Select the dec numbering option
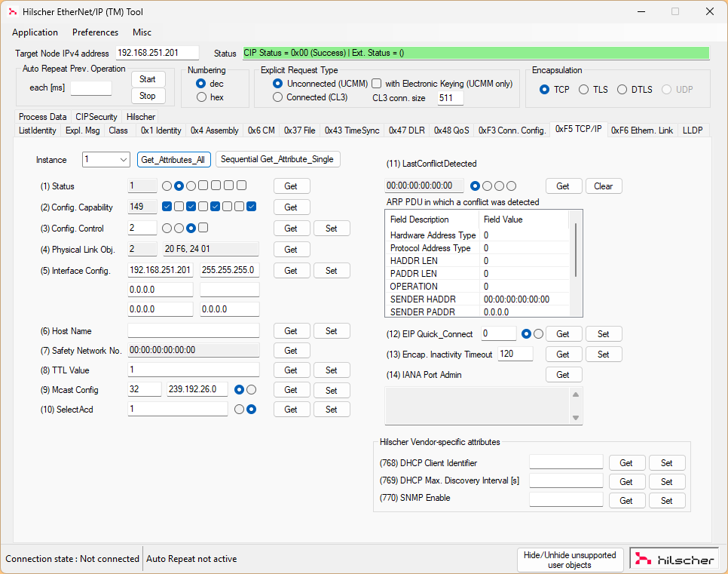728x574 pixels. click(x=201, y=84)
